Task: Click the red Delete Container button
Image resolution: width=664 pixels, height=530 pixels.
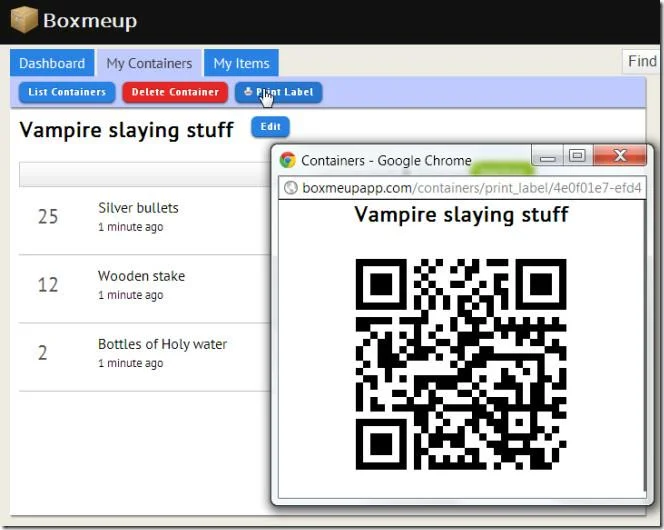Action: pos(175,92)
